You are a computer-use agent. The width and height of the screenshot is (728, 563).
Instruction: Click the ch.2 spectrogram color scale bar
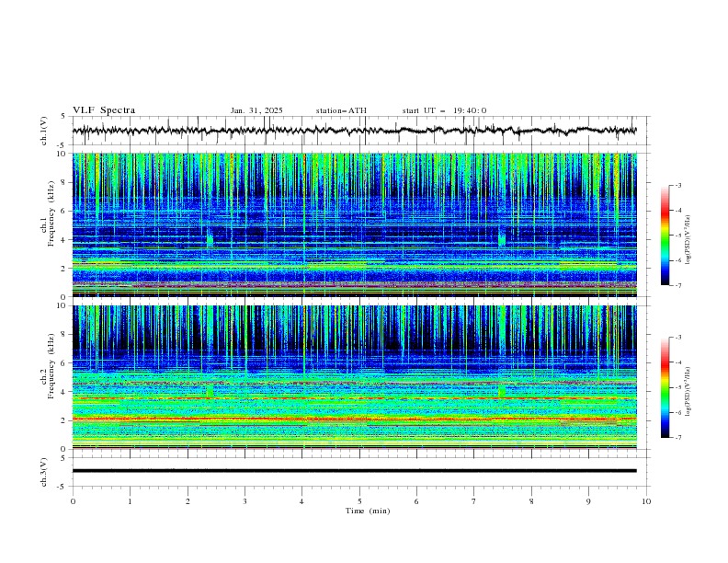(665, 387)
